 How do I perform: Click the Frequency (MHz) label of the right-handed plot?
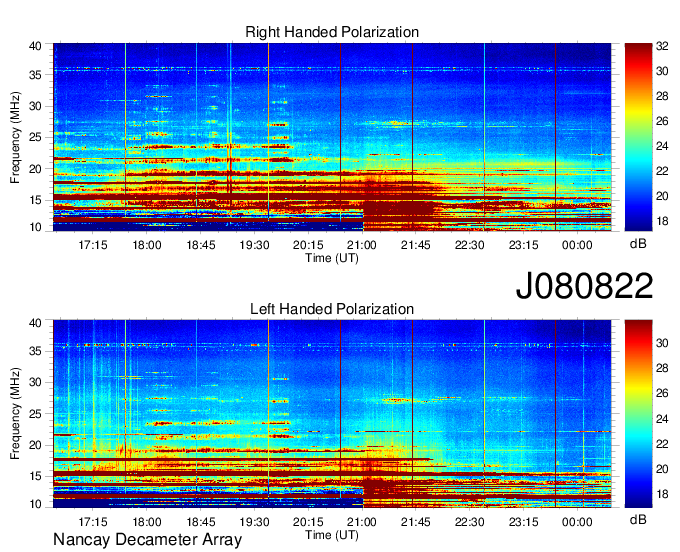[x=15, y=137]
